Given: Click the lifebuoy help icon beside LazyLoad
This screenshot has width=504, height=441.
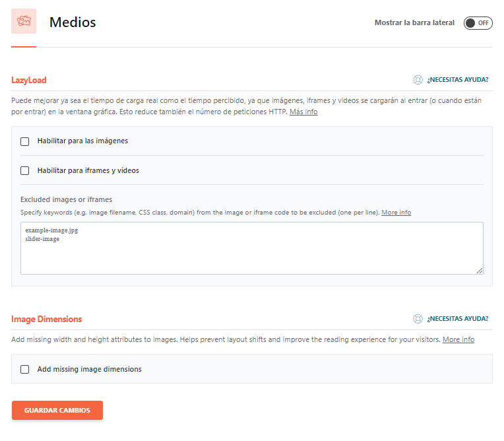Looking at the screenshot, I should [x=418, y=80].
